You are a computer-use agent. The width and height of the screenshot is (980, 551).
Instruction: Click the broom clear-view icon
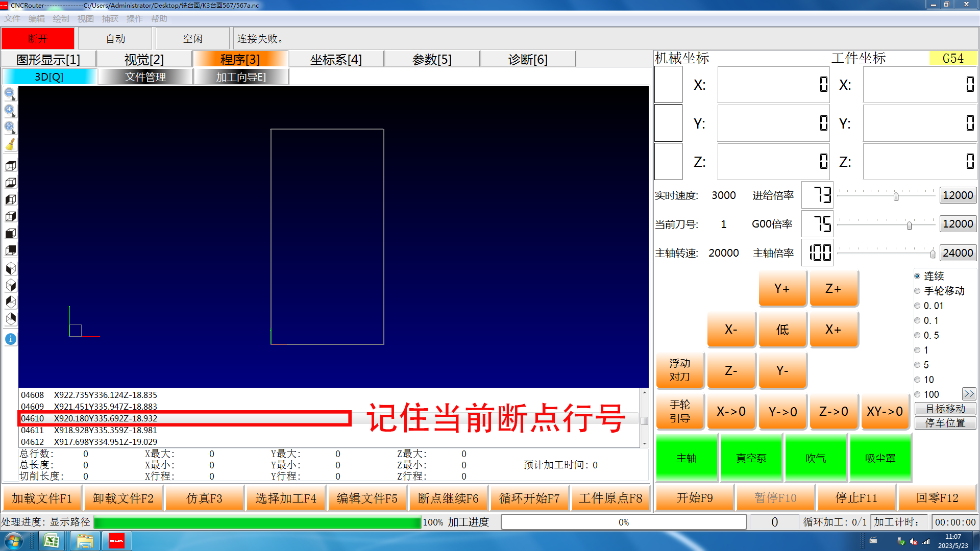click(x=10, y=145)
